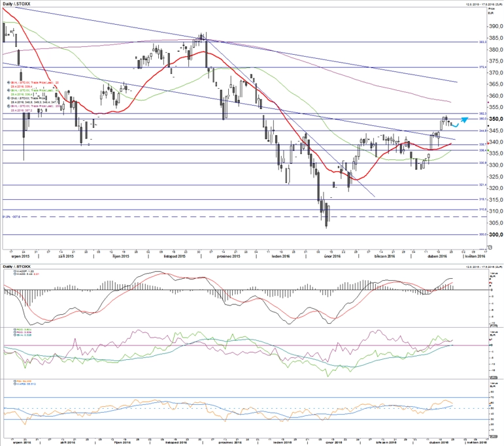Image resolution: width=504 pixels, height=446 pixels.
Task: Toggle the teal SMA legend marker in ROC panel
Action: pyautogui.click(x=14, y=335)
